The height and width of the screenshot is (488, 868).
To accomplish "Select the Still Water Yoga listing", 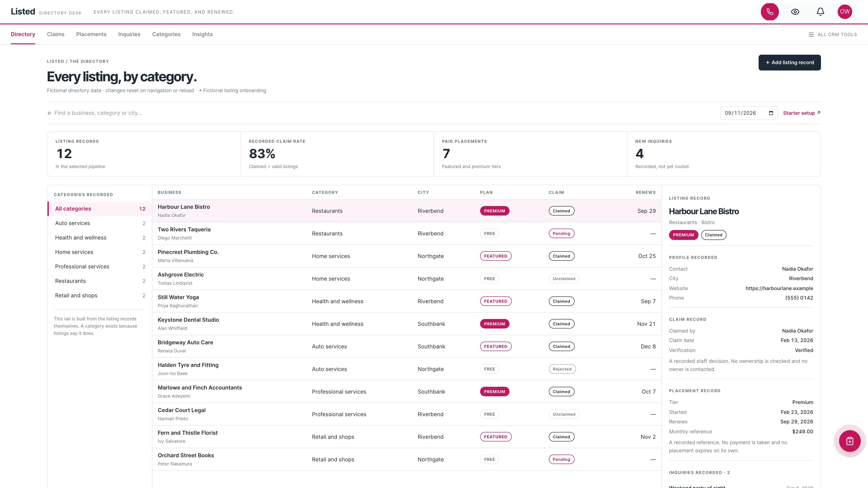I will [407, 301].
